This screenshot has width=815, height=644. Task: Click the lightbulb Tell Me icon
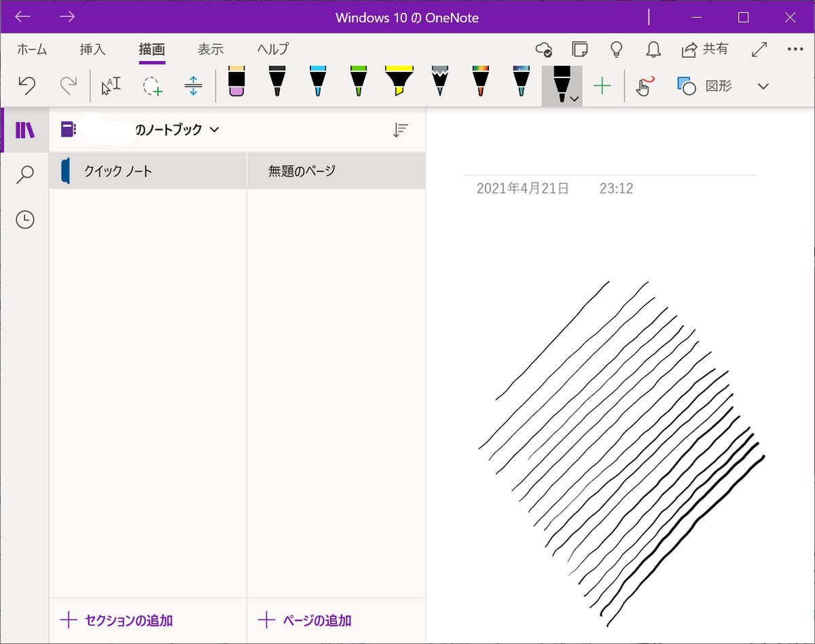tap(617, 49)
